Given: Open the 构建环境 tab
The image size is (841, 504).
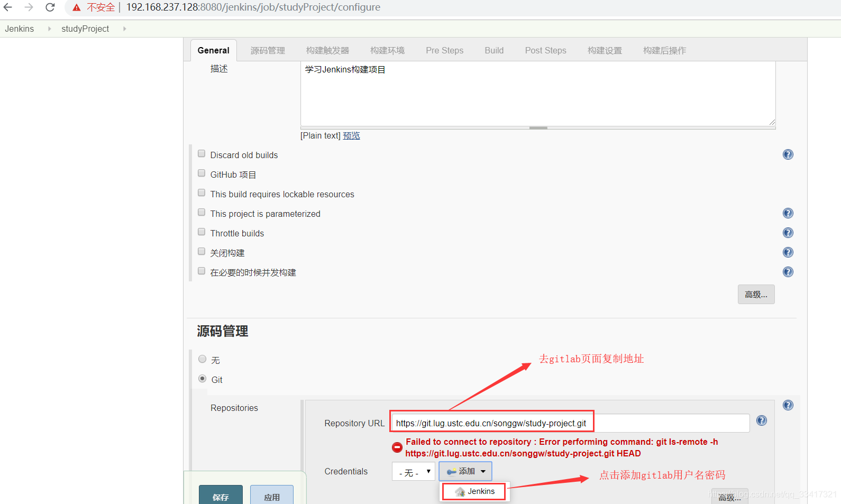Looking at the screenshot, I should tap(388, 51).
